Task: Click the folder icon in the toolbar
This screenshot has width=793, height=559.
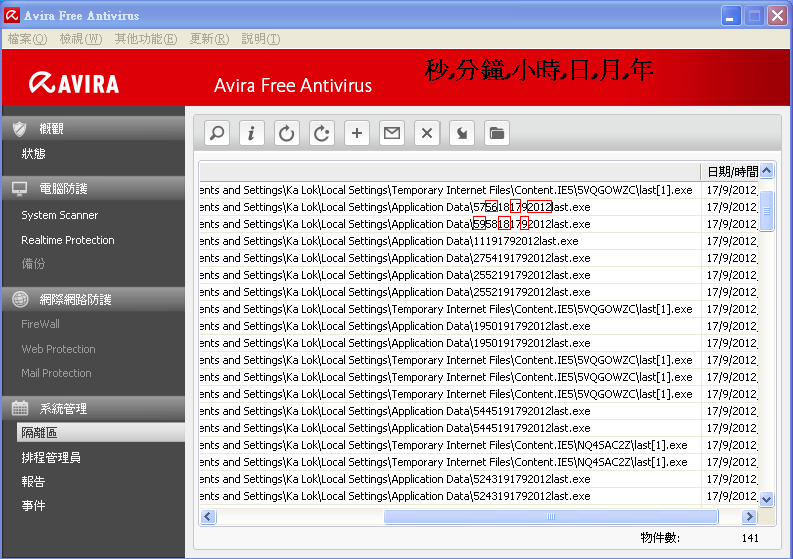Action: [x=497, y=133]
